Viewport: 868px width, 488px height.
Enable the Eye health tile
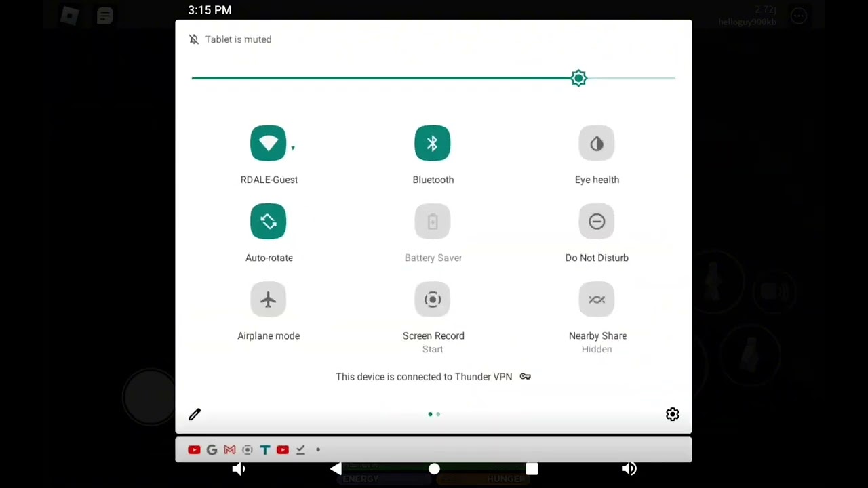point(597,143)
